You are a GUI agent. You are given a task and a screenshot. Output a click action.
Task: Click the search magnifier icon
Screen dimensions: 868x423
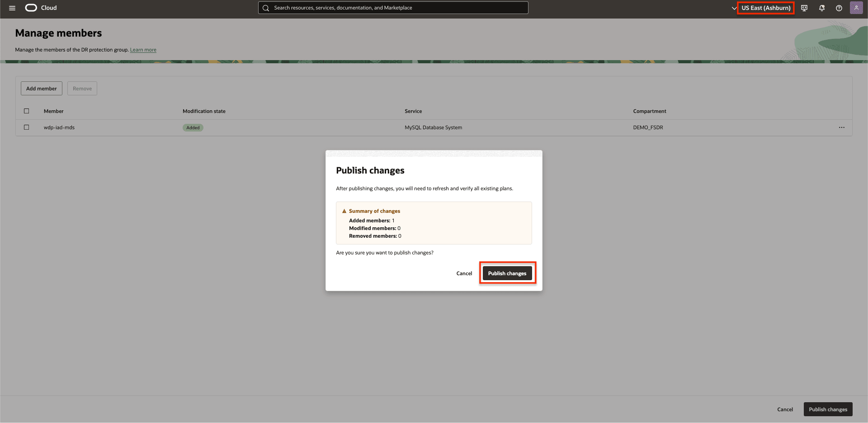pyautogui.click(x=267, y=8)
